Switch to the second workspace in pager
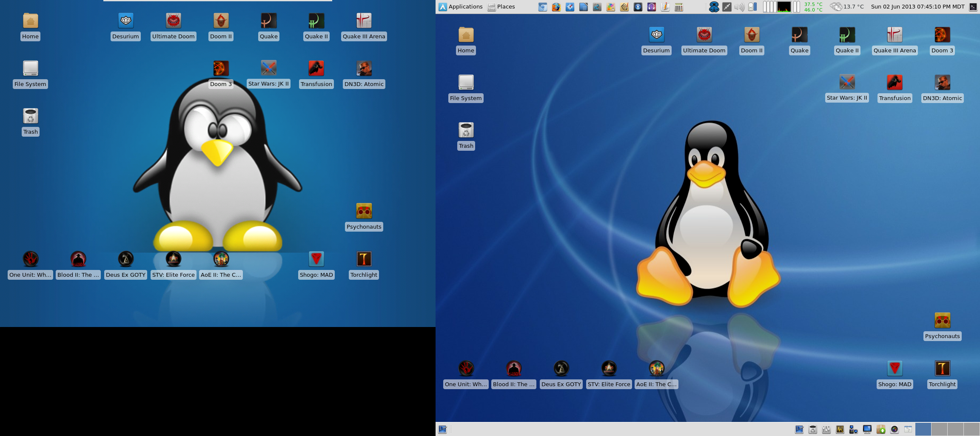 939,429
